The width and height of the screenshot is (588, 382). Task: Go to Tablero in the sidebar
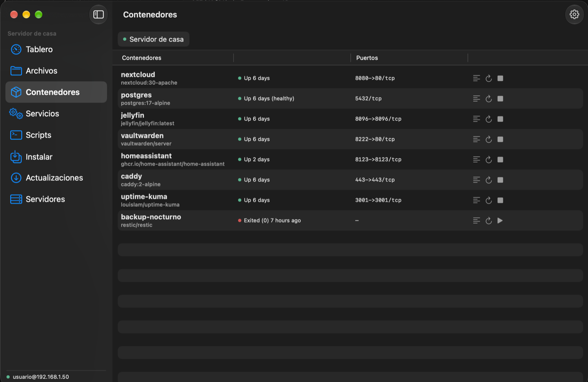(x=56, y=49)
